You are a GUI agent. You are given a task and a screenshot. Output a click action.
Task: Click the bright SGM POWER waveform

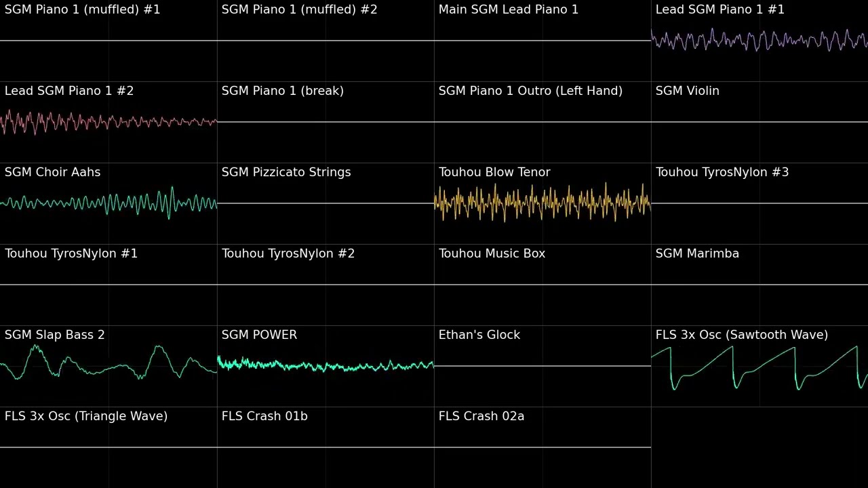tap(325, 365)
